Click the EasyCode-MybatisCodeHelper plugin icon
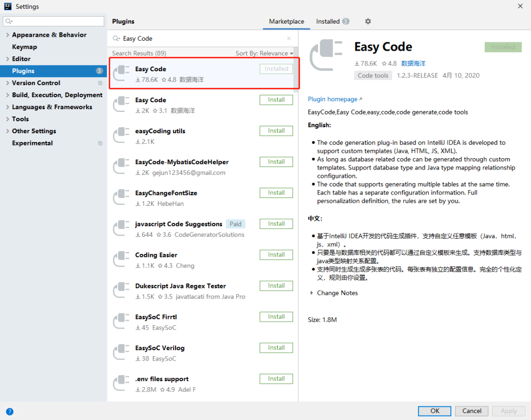This screenshot has height=420, width=531. click(121, 167)
